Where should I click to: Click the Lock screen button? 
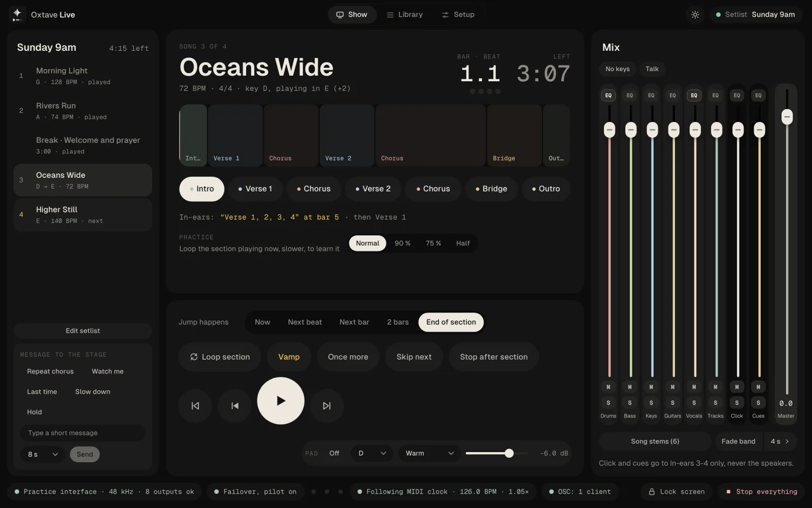point(676,492)
